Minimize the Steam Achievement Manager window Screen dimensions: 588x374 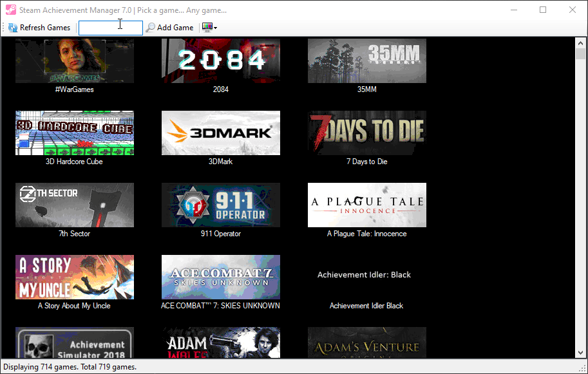coord(514,10)
